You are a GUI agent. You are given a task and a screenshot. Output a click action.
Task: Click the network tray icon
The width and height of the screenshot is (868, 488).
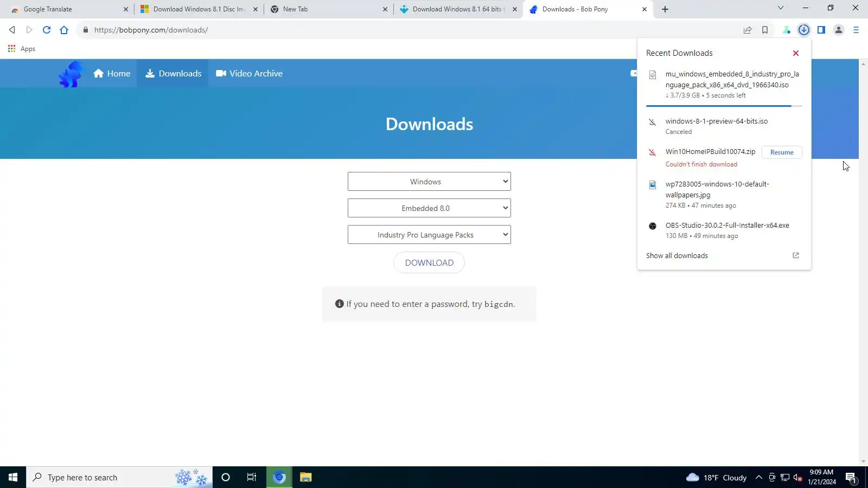tap(785, 478)
